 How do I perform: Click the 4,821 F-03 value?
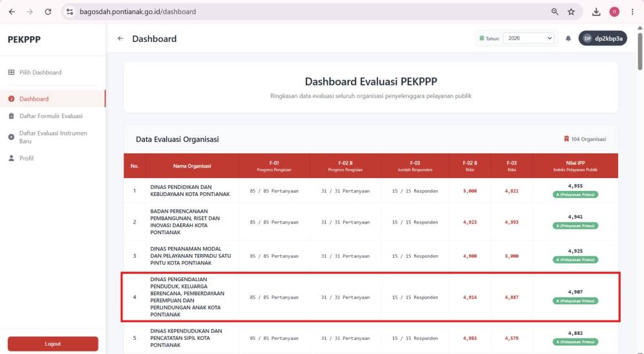tap(511, 191)
